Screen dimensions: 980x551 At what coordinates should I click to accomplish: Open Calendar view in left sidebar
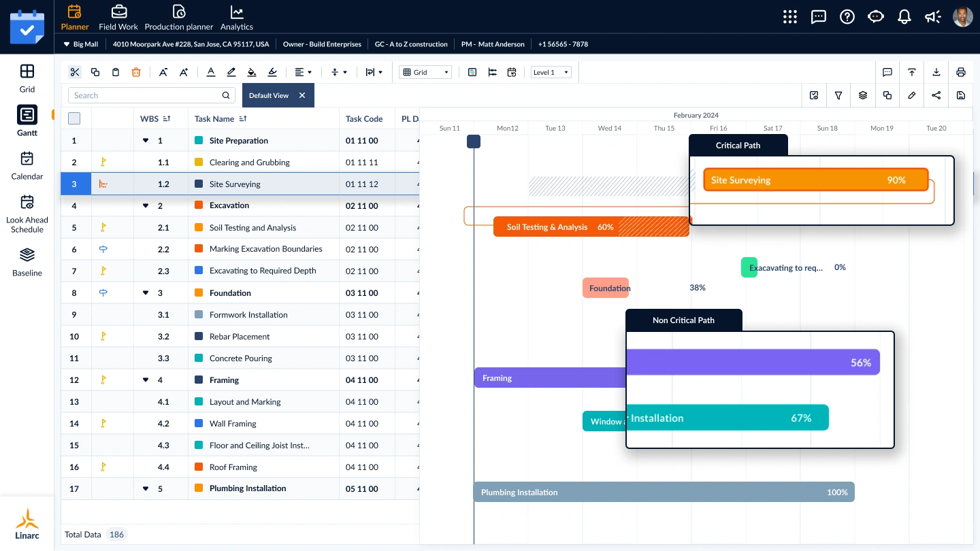point(27,165)
